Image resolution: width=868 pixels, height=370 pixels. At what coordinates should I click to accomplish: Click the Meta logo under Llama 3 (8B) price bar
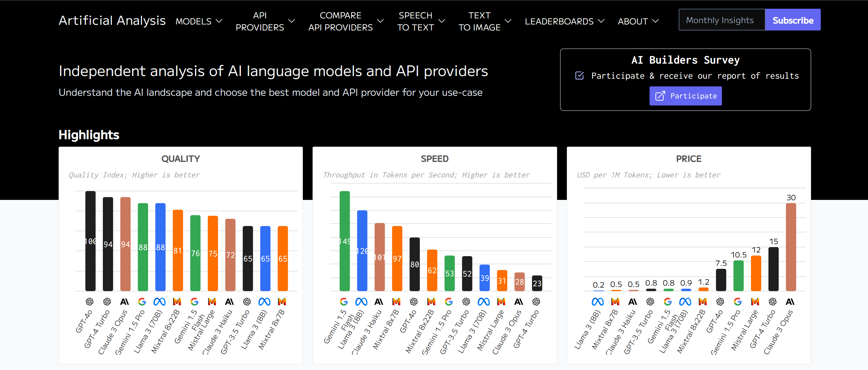pos(597,301)
